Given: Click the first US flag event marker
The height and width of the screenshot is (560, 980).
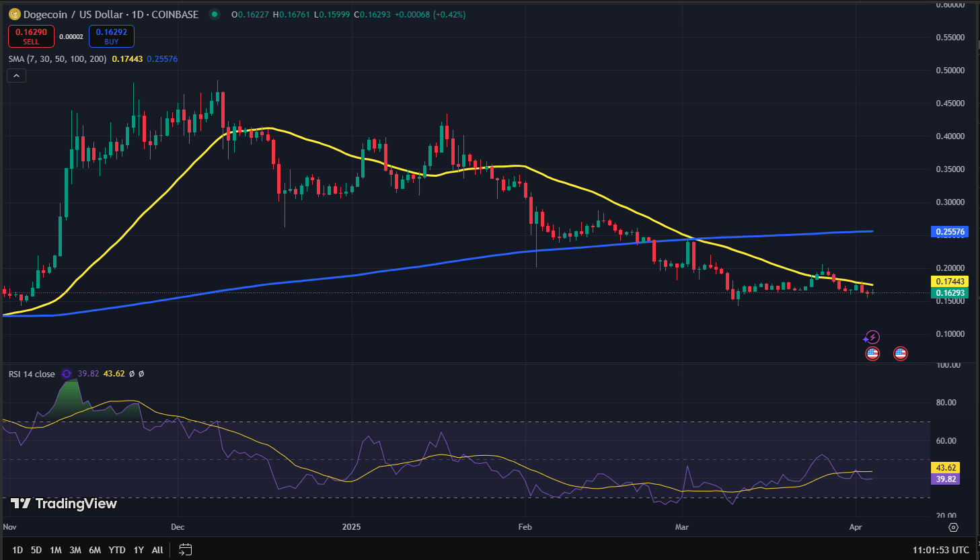Looking at the screenshot, I should point(872,354).
